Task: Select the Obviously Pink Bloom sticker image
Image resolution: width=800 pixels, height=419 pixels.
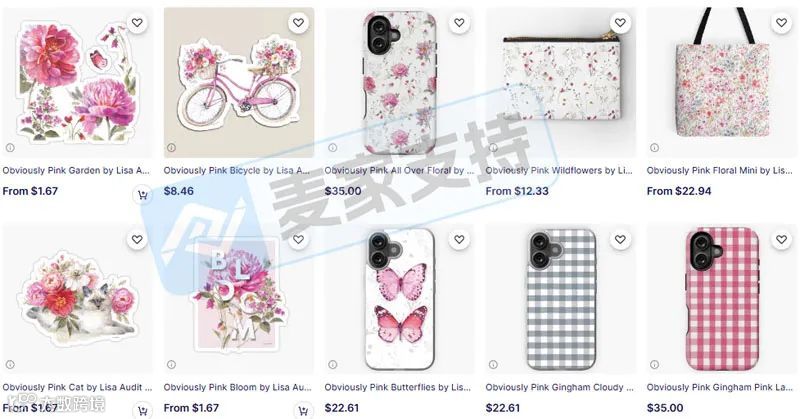Action: click(x=239, y=299)
